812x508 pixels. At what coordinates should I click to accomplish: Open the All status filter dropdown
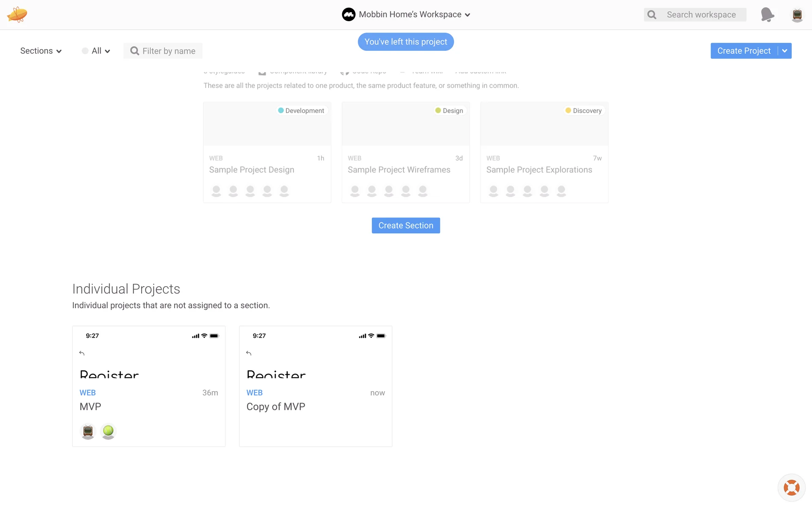[x=96, y=51]
